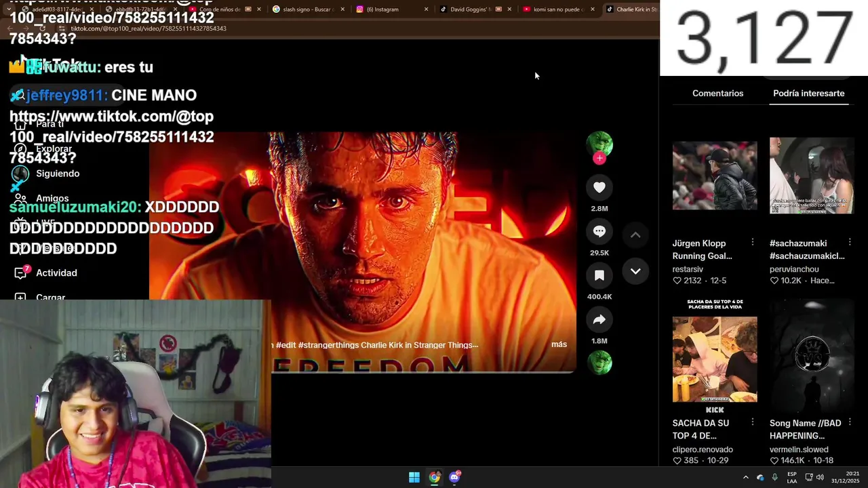Click the 29.5K comments count
Image resolution: width=868 pixels, height=488 pixels.
(x=599, y=253)
